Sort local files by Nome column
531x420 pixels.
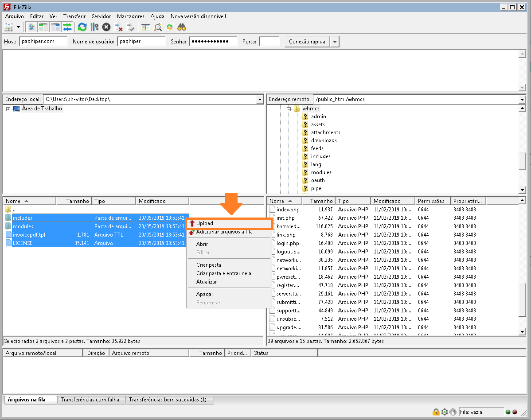tap(29, 201)
